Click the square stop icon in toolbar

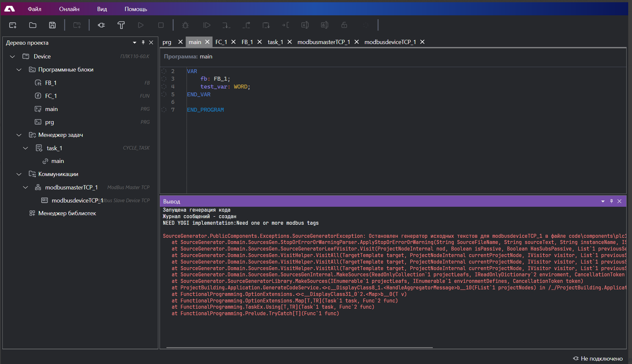tap(161, 25)
